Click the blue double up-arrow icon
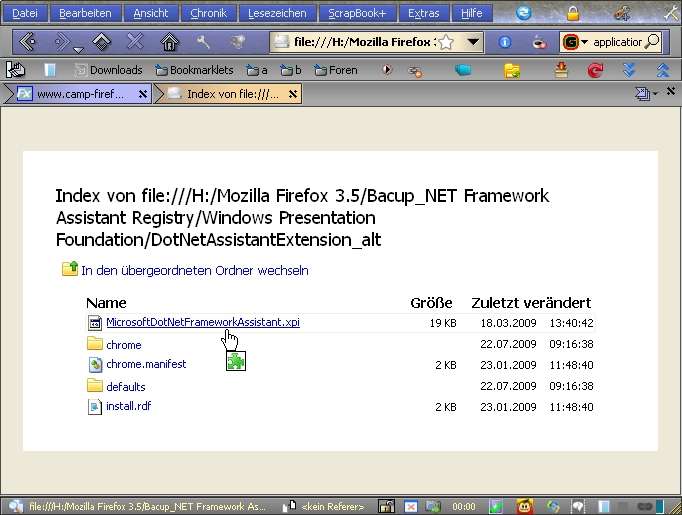The width and height of the screenshot is (682, 515). click(663, 70)
